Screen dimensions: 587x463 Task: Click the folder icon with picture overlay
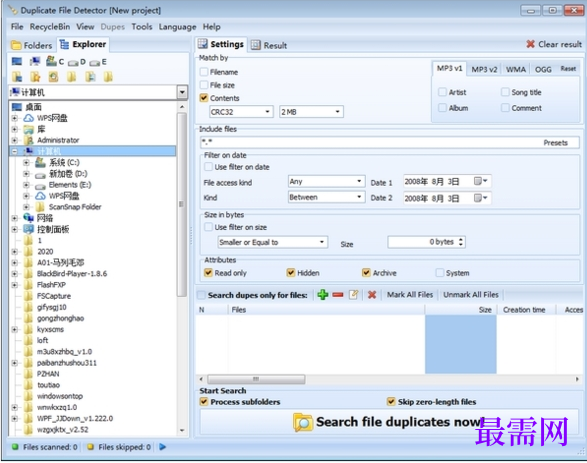point(90,77)
